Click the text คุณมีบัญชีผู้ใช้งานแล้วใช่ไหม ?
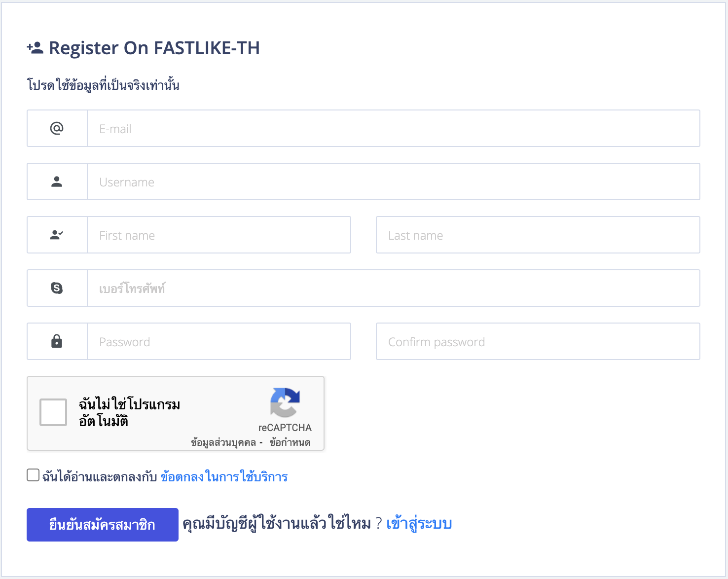This screenshot has height=579, width=728. pos(282,524)
